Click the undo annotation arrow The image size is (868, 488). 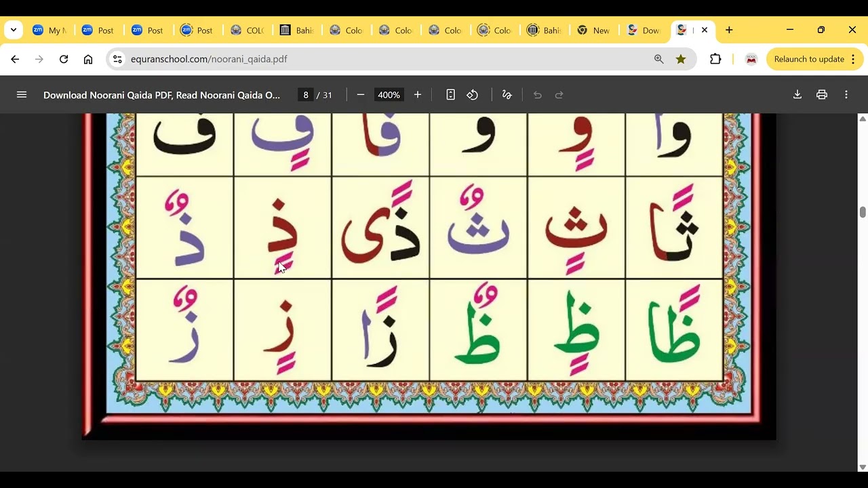point(538,95)
